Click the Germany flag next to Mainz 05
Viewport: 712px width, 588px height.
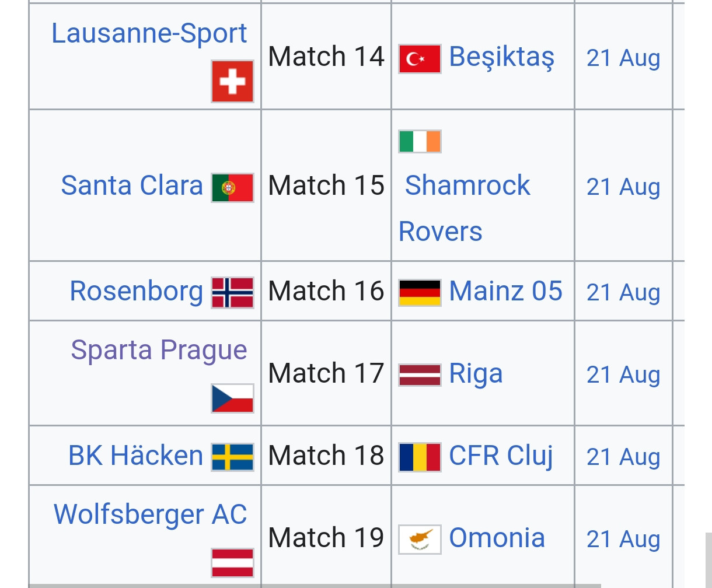[x=420, y=293]
